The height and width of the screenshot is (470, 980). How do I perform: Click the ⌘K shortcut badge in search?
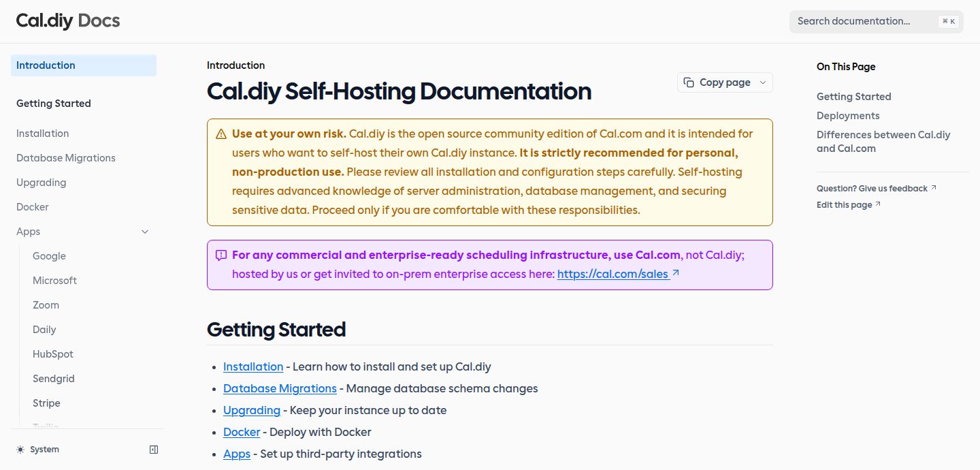pos(948,21)
